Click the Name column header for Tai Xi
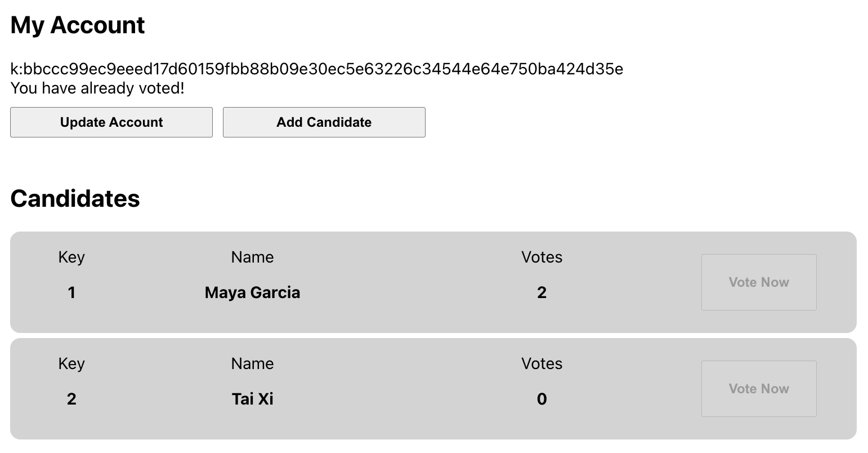This screenshot has width=868, height=453. click(252, 363)
